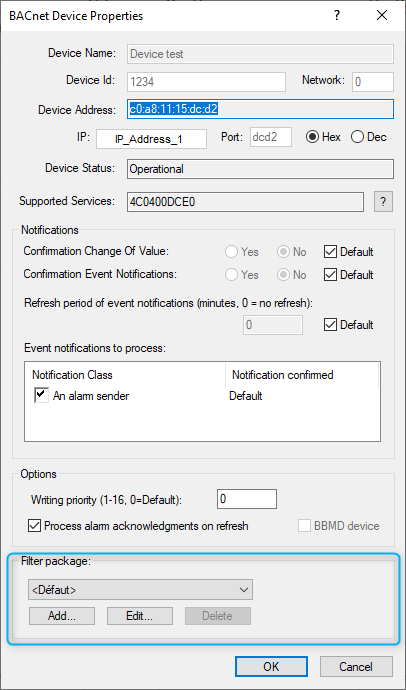Close the BACnet Device Properties dialog
This screenshot has width=406, height=690.
(x=382, y=16)
